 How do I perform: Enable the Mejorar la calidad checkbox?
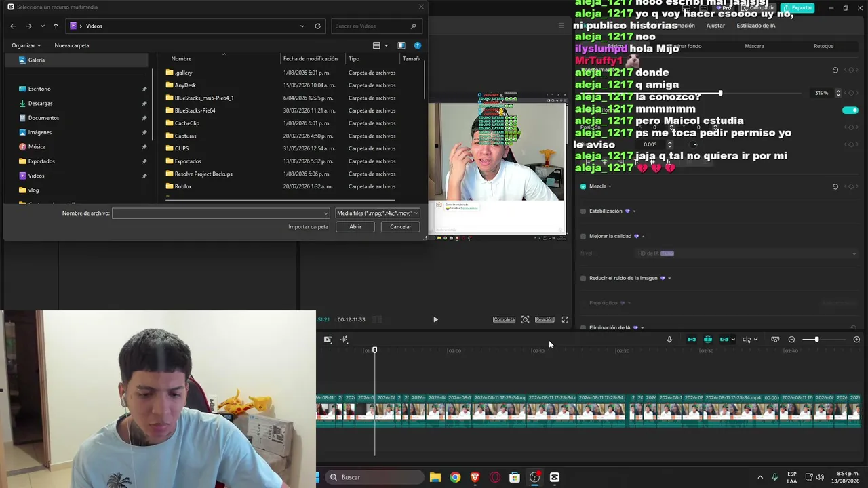pyautogui.click(x=583, y=236)
